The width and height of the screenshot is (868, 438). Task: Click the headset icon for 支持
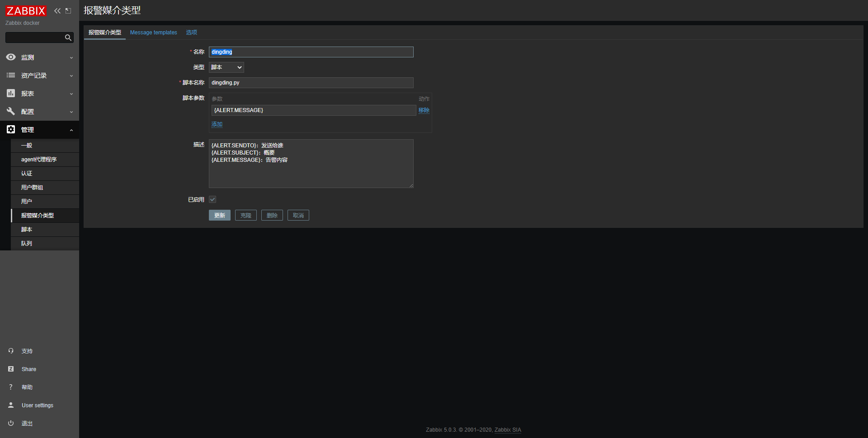(11, 351)
